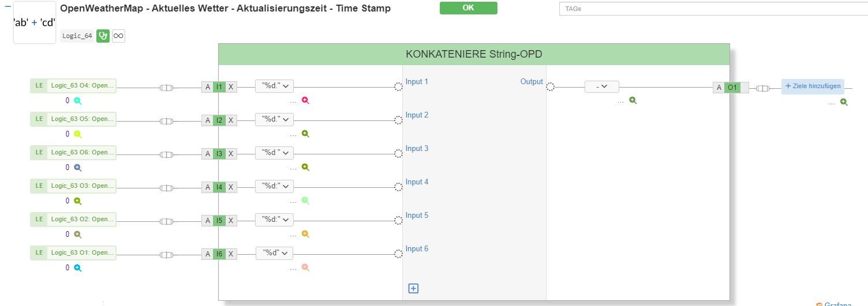
Task: Click the TAGs input field
Action: 713,9
